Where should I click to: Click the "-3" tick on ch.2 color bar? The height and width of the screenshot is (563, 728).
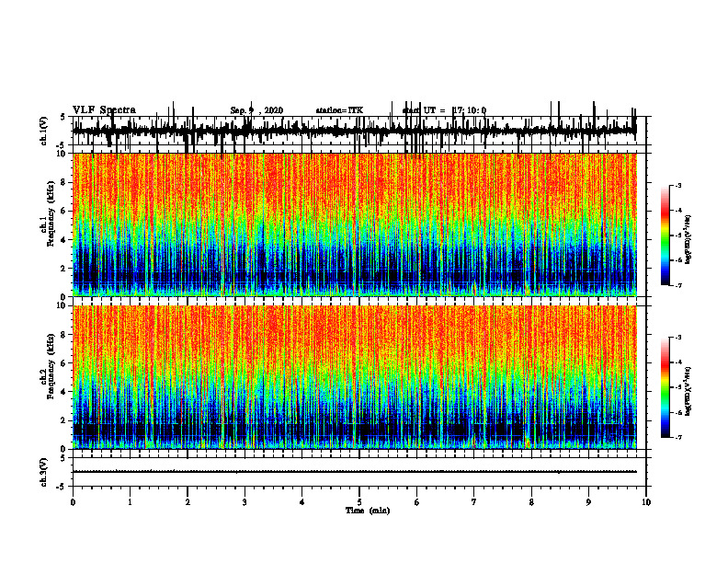tap(677, 338)
